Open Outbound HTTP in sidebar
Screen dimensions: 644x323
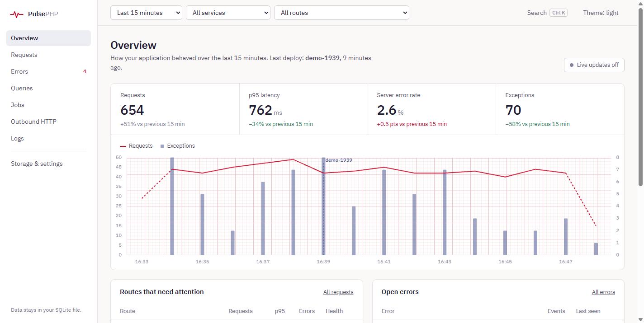(x=48, y=122)
